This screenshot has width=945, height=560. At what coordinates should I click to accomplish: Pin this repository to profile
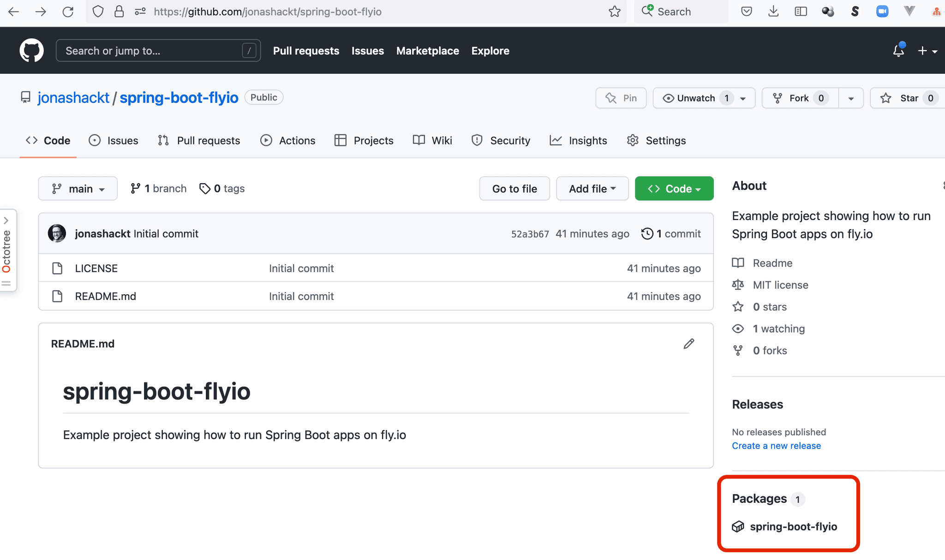pyautogui.click(x=621, y=98)
